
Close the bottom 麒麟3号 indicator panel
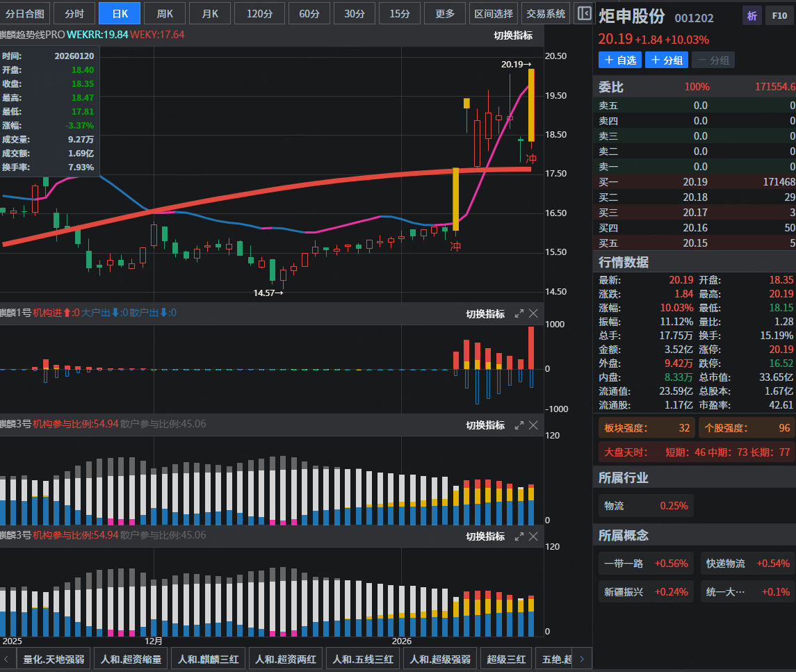[x=533, y=536]
